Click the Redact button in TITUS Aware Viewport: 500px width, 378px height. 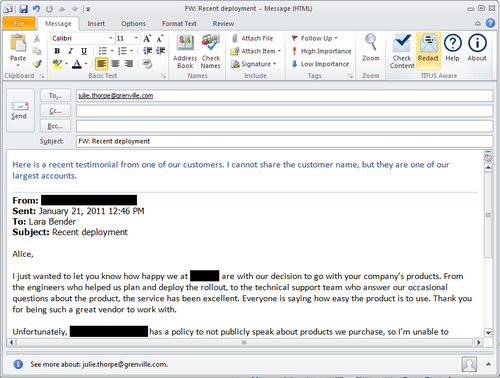(x=428, y=50)
